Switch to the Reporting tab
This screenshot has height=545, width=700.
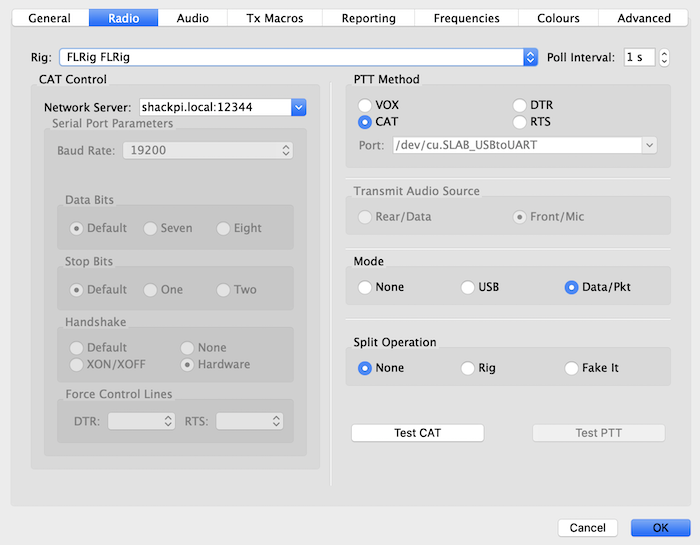pyautogui.click(x=368, y=18)
